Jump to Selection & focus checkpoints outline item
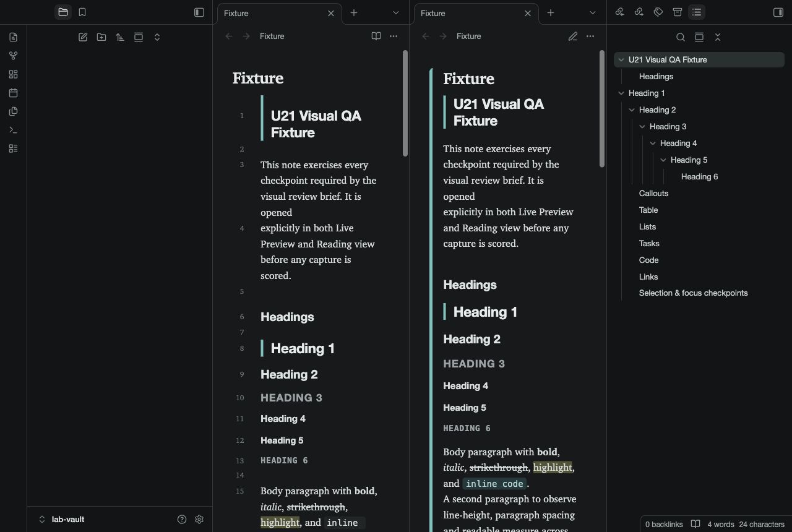The image size is (792, 532). coord(693,293)
